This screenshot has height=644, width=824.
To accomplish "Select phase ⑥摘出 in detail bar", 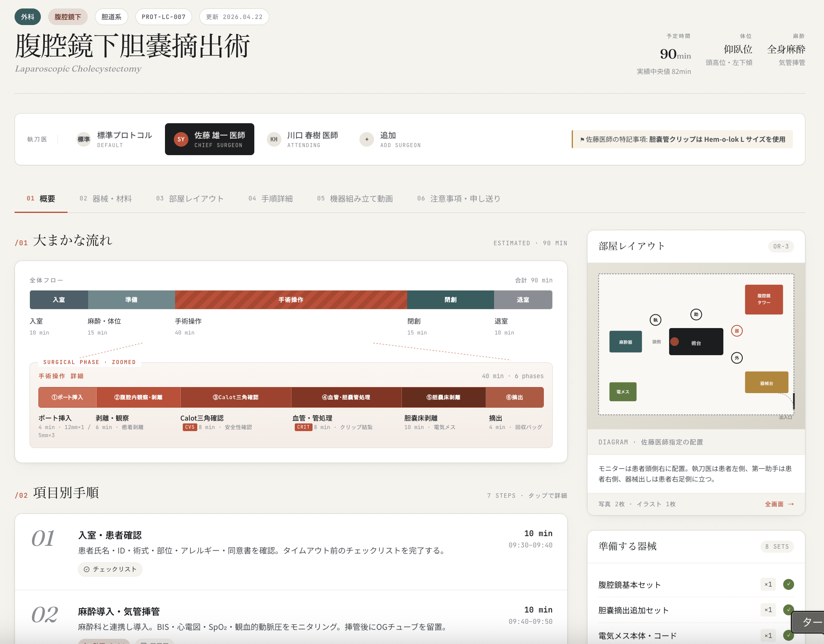I will pos(514,397).
